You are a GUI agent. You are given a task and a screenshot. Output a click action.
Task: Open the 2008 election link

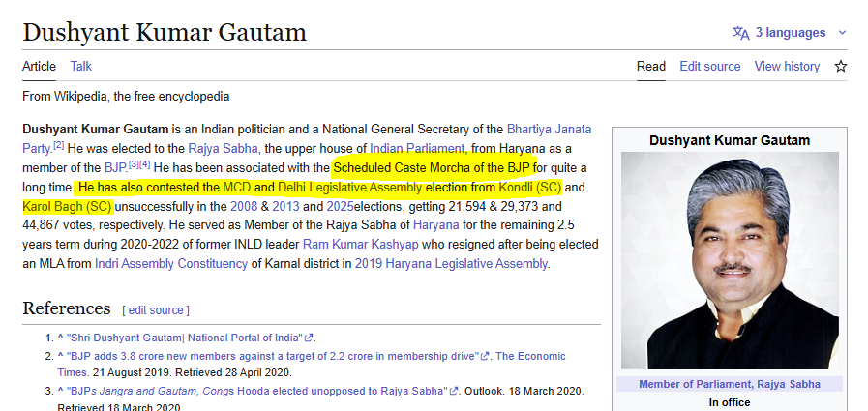[x=244, y=207]
